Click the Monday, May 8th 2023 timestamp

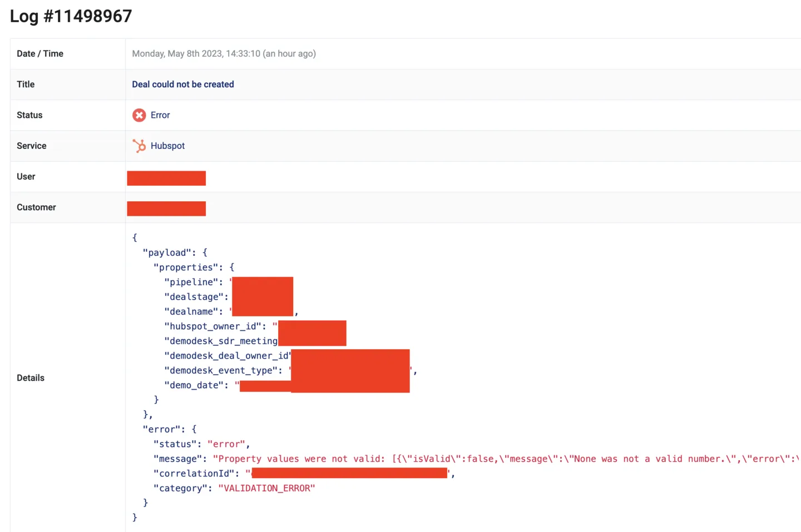tap(224, 54)
